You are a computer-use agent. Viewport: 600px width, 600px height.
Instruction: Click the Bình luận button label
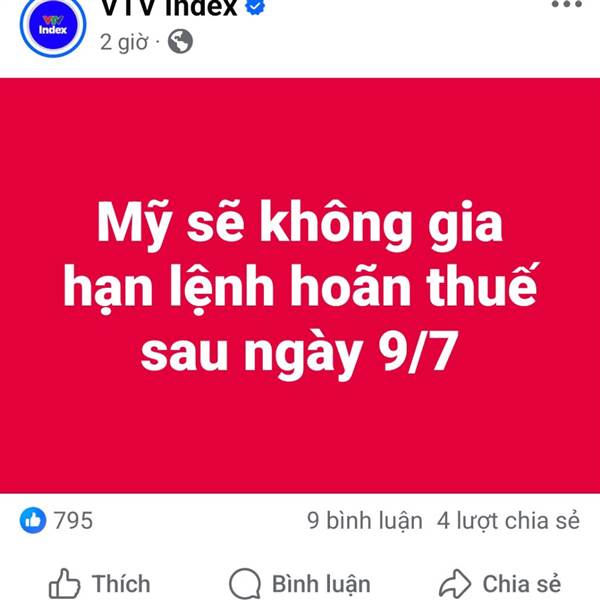pos(321,585)
